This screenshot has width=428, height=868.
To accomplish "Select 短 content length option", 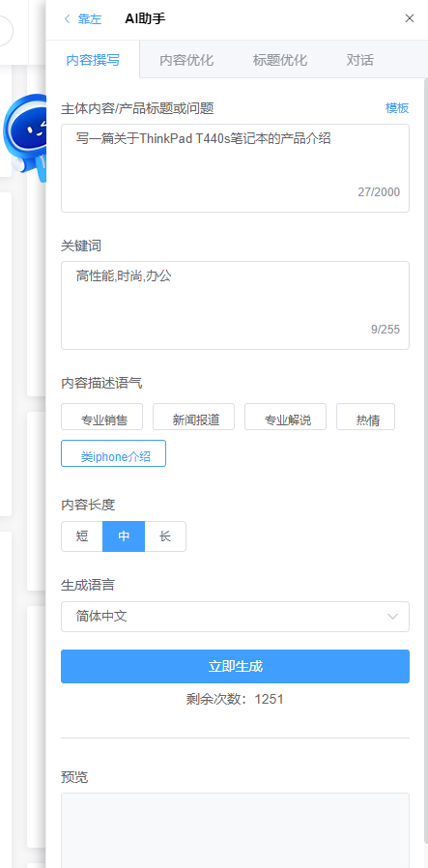I will pos(82,536).
